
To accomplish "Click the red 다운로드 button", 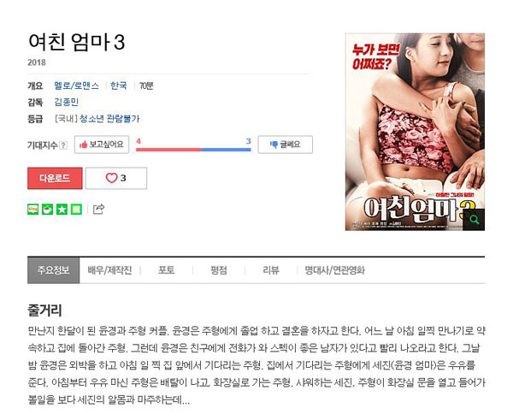I will [55, 178].
